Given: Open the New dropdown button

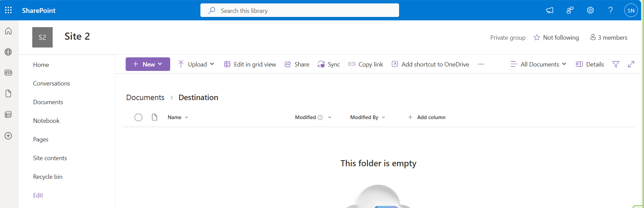Looking at the screenshot, I should [x=148, y=64].
